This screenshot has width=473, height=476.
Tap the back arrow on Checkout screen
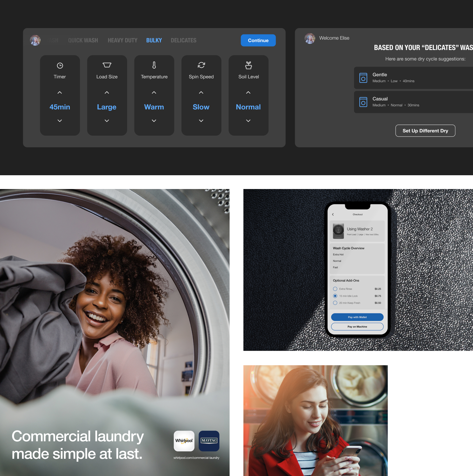point(333,214)
